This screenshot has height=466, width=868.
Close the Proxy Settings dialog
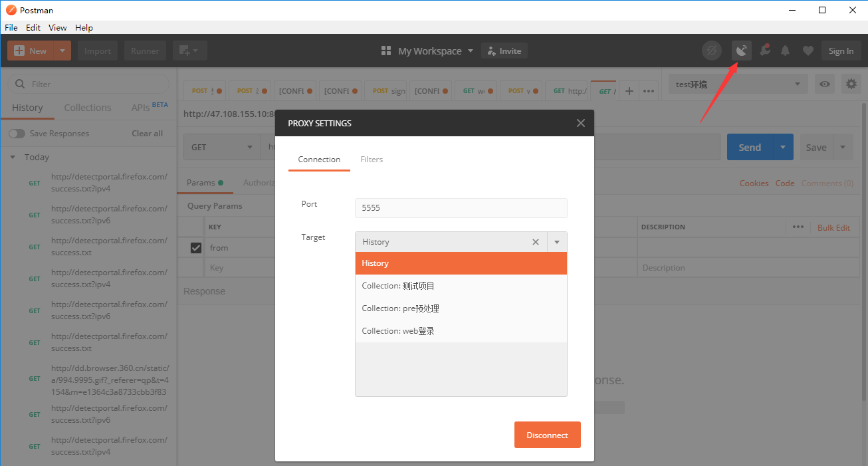pyautogui.click(x=581, y=123)
